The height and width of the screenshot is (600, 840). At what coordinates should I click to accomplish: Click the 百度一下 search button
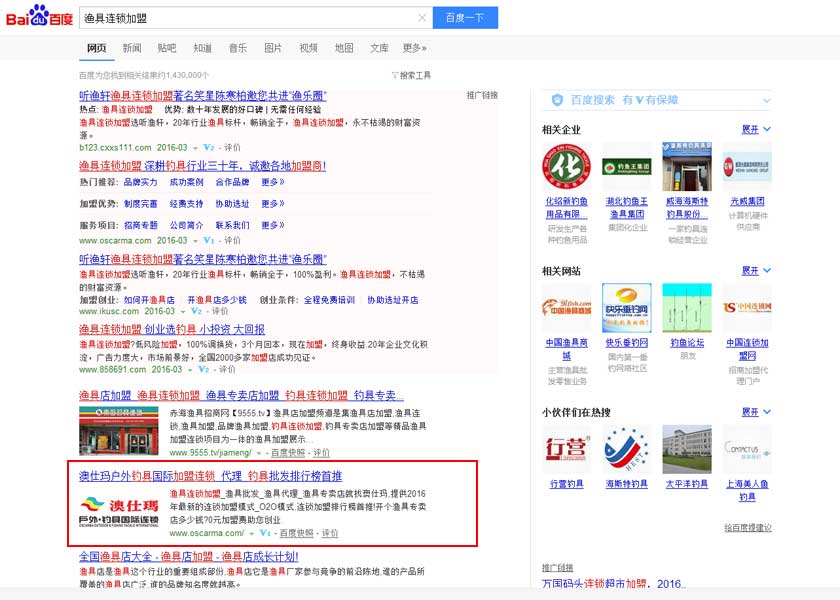465,18
